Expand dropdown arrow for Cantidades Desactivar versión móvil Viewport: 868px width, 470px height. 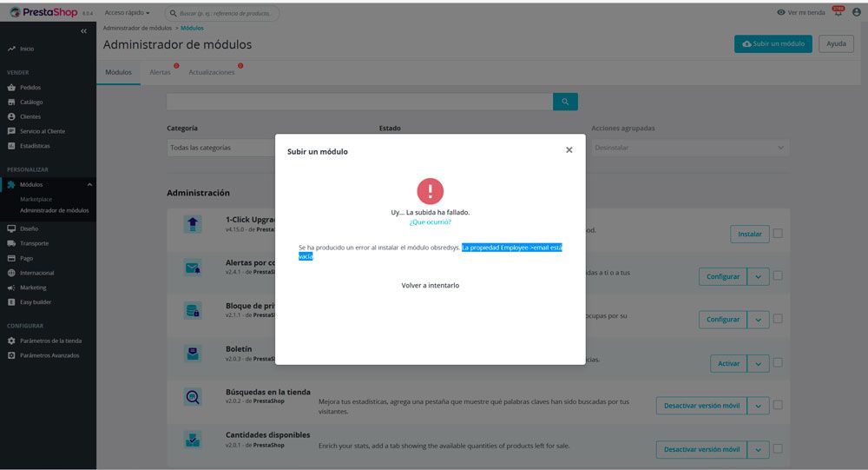pos(759,449)
